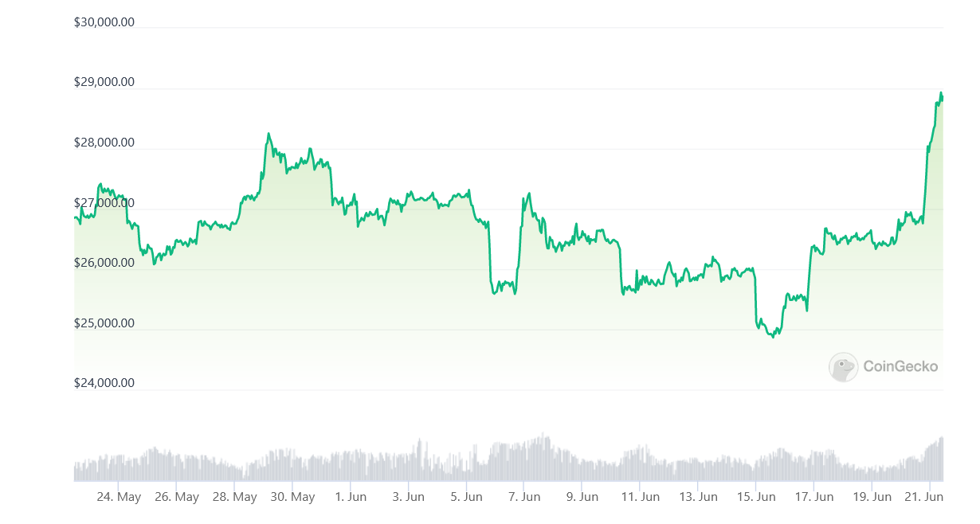Click the 1. Jun date label
This screenshot has width=980, height=524.
[351, 497]
